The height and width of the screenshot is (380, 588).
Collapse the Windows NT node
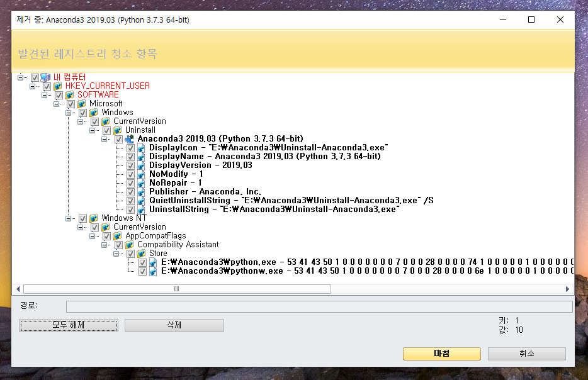(68, 218)
